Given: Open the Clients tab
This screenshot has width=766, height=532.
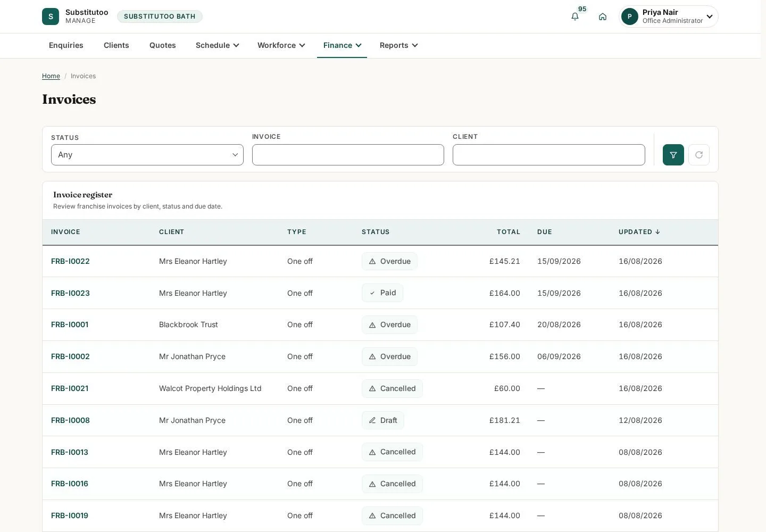Looking at the screenshot, I should coord(116,45).
